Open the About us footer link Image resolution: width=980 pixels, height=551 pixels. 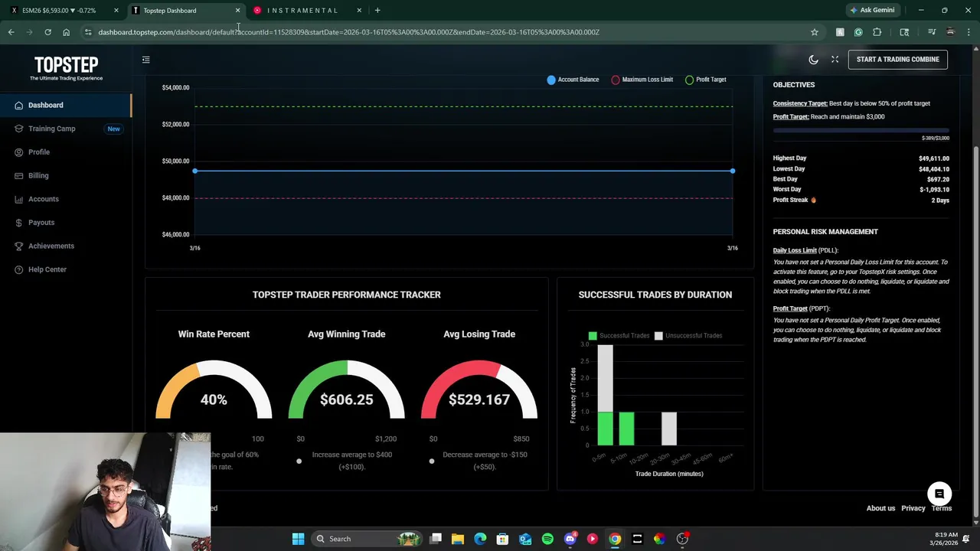pyautogui.click(x=880, y=508)
